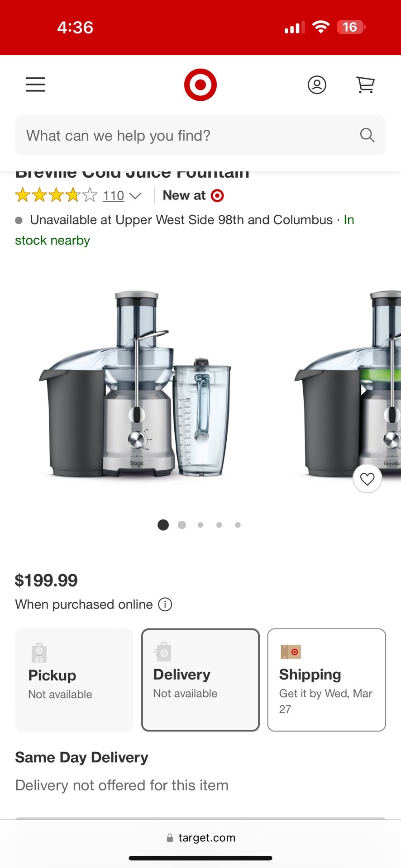Image resolution: width=401 pixels, height=868 pixels.
Task: Open the hamburger navigation menu
Action: (35, 85)
